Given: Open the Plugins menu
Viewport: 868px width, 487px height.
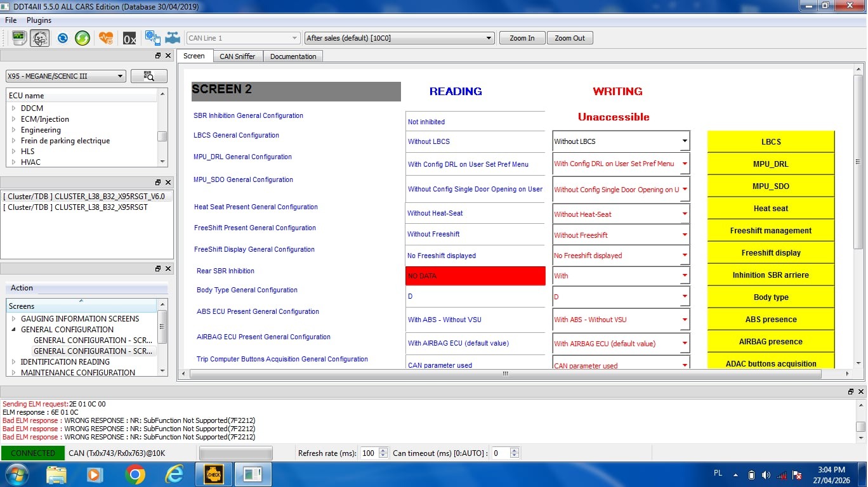Looking at the screenshot, I should 39,20.
